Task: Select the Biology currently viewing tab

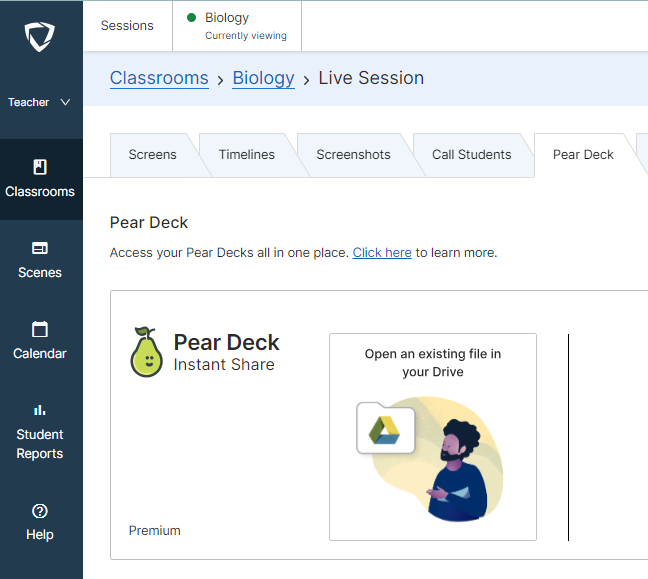Action: 237,26
